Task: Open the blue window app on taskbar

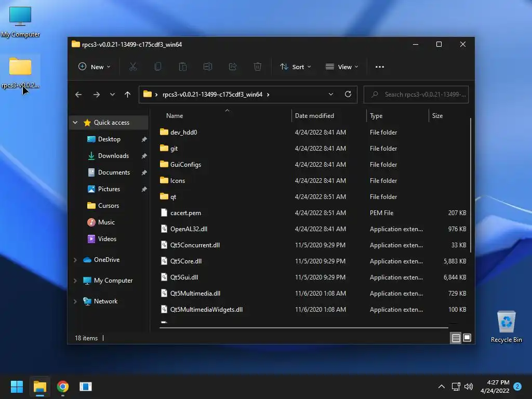Action: click(x=86, y=387)
